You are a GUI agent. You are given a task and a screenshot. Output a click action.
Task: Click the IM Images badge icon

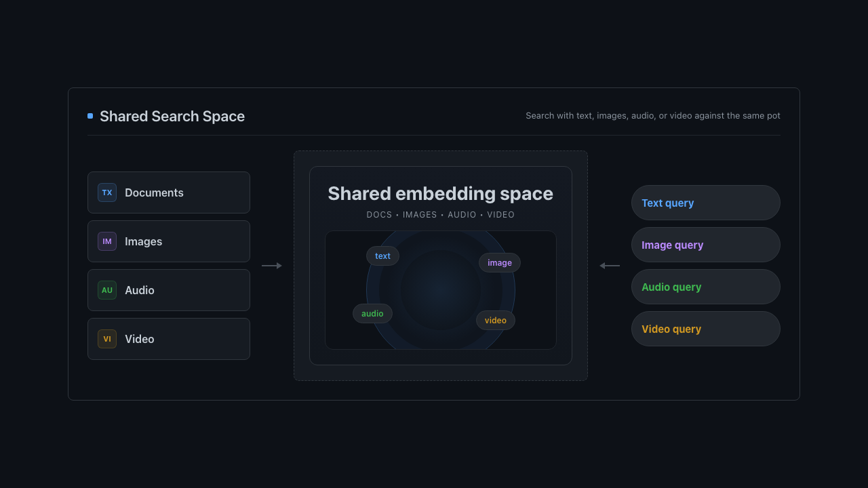coord(106,241)
